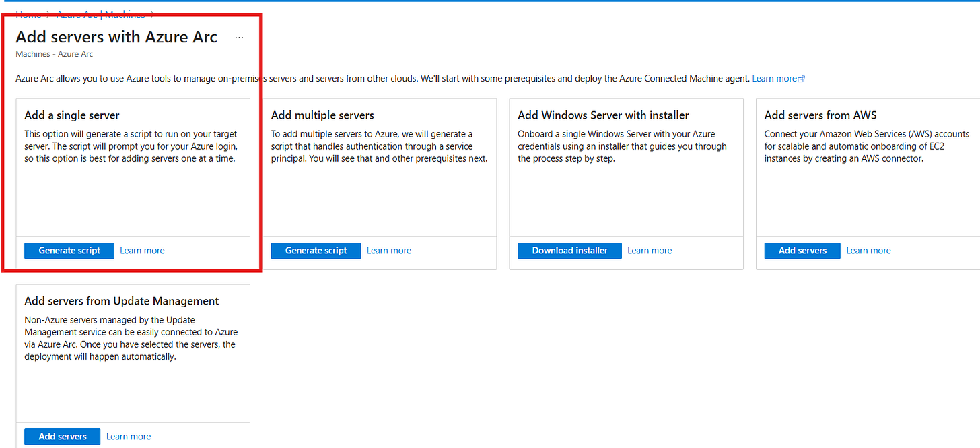Click the 'Add multiple servers' card heading
980x448 pixels.
click(322, 115)
